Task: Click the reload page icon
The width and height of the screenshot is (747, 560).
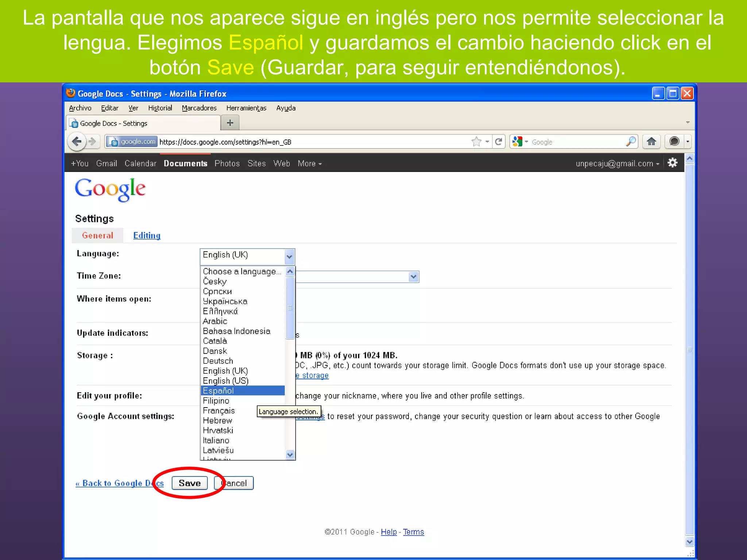Action: tap(499, 141)
